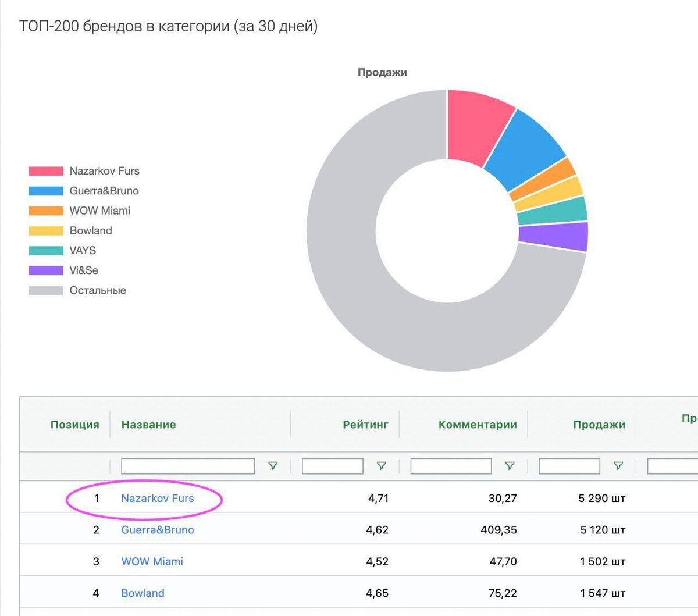
Task: Click filter icon for Название column
Action: tap(272, 466)
